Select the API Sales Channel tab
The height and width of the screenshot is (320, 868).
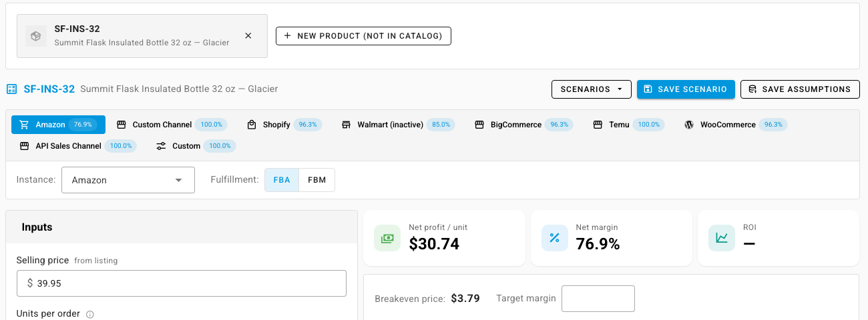(x=77, y=146)
